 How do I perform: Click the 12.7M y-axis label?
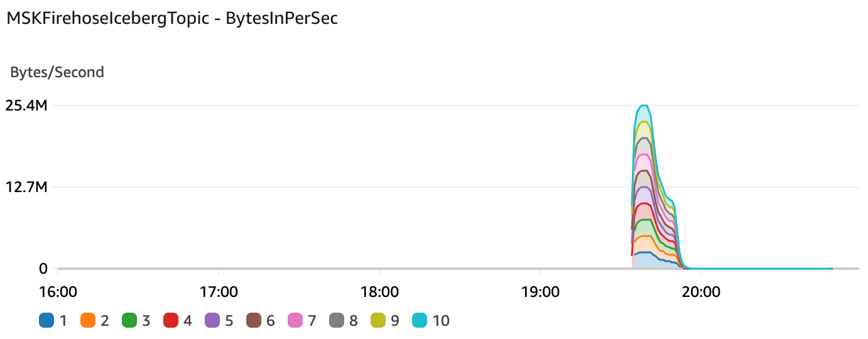coord(26,186)
